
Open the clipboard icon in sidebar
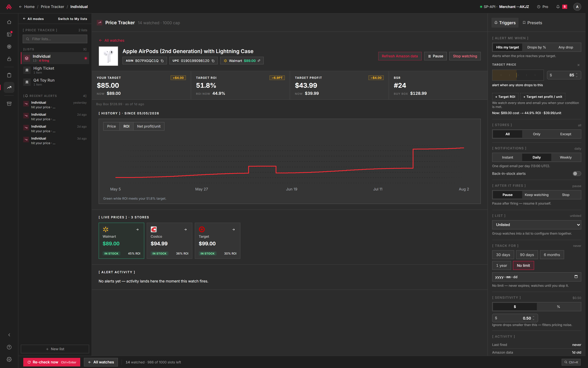[x=9, y=75]
